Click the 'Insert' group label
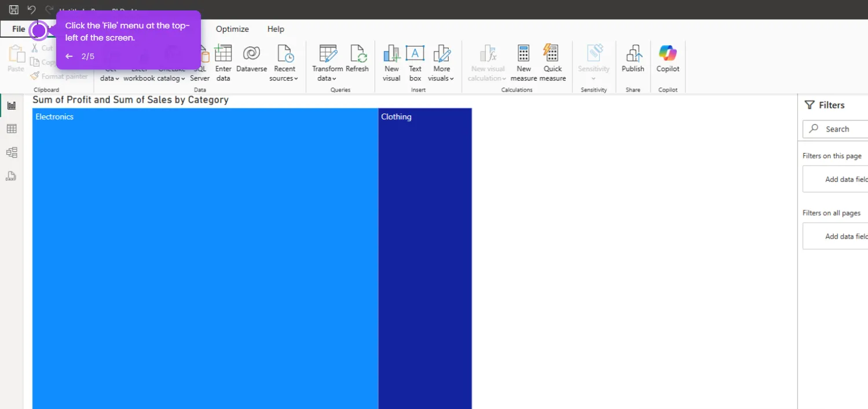Screen dimensions: 868x409 coord(418,90)
